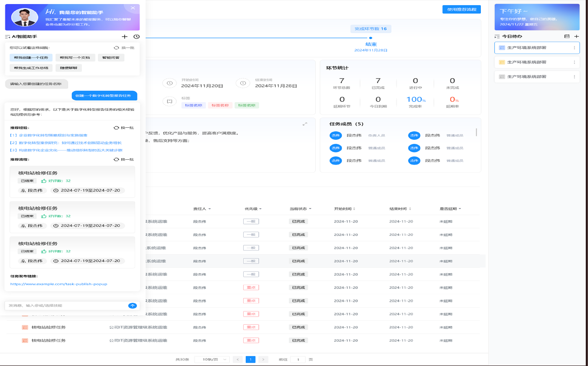Click the message input field

pos(65,306)
